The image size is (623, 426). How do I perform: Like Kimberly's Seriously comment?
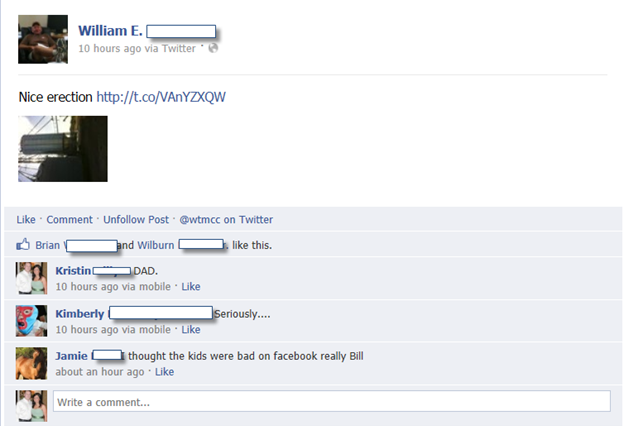click(x=191, y=329)
